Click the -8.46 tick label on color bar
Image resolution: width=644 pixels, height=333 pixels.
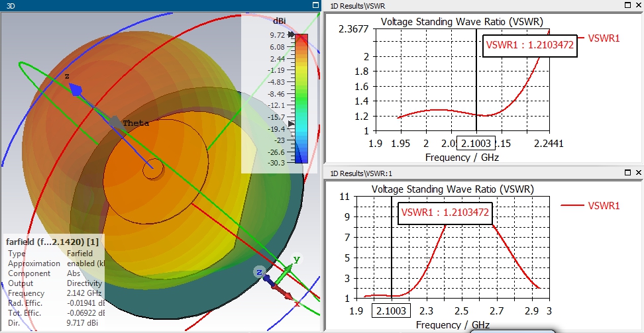click(x=276, y=93)
